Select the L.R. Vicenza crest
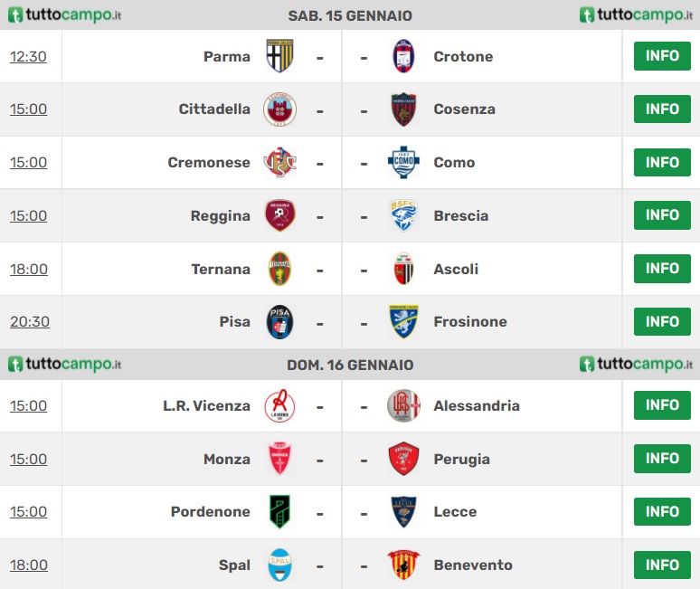The height and width of the screenshot is (589, 700). click(280, 405)
